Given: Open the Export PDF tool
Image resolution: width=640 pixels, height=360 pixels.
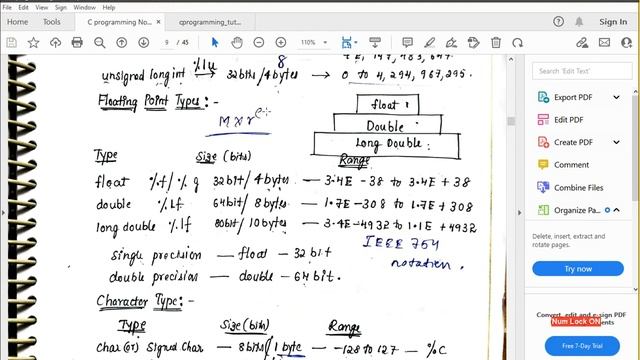Looking at the screenshot, I should tap(573, 97).
